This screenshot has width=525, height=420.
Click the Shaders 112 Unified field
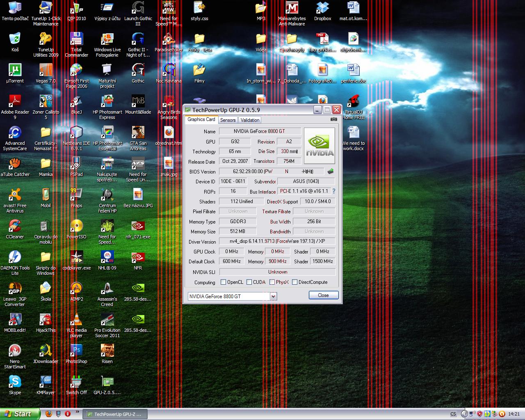242,201
